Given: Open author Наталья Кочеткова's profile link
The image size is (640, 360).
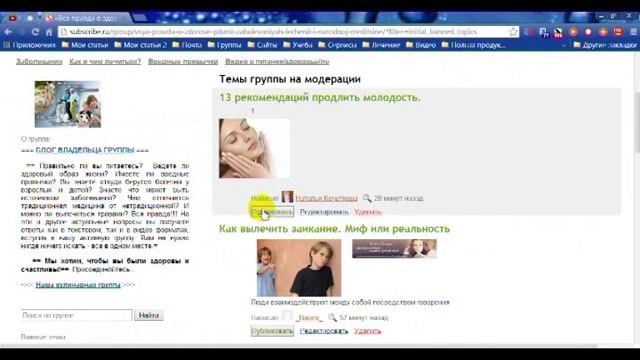Looking at the screenshot, I should (327, 198).
